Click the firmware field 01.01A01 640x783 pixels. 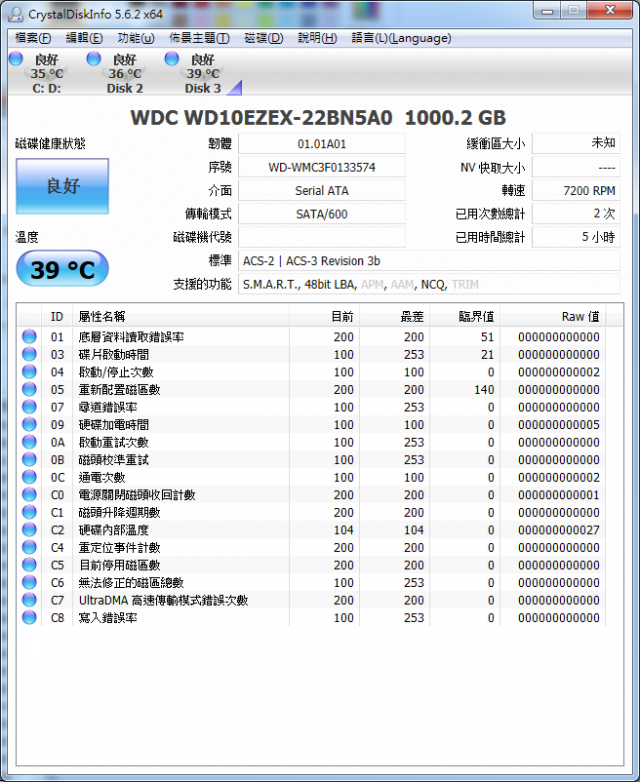(x=321, y=144)
